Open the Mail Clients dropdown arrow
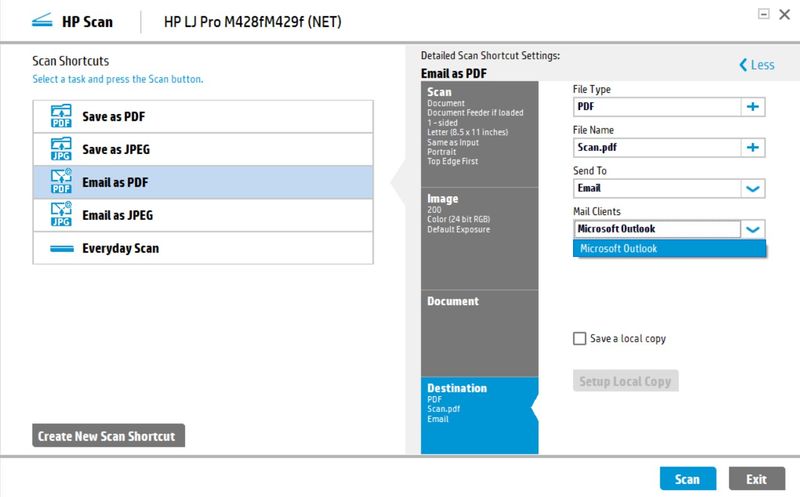This screenshot has height=497, width=800. point(753,229)
